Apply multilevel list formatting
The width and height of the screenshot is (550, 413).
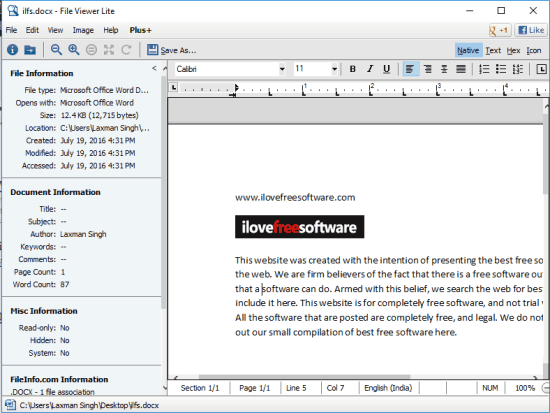(518, 69)
